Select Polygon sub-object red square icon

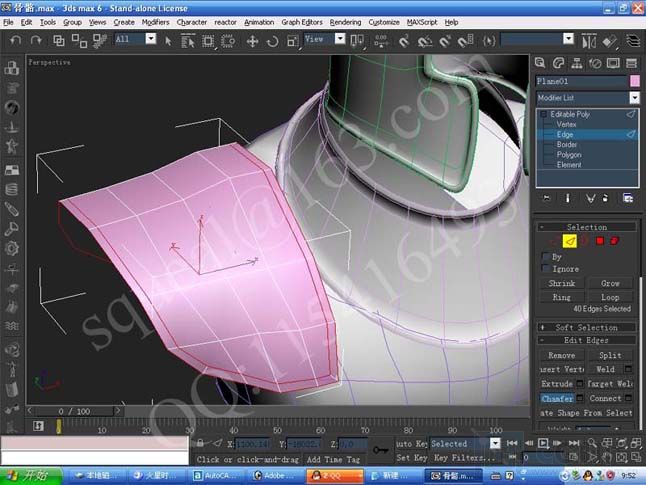click(x=600, y=241)
